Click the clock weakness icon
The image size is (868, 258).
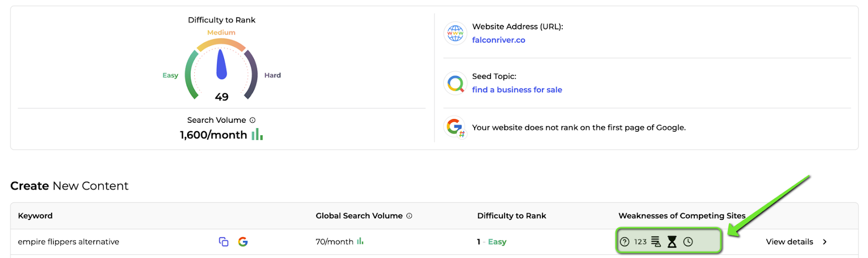tap(688, 242)
